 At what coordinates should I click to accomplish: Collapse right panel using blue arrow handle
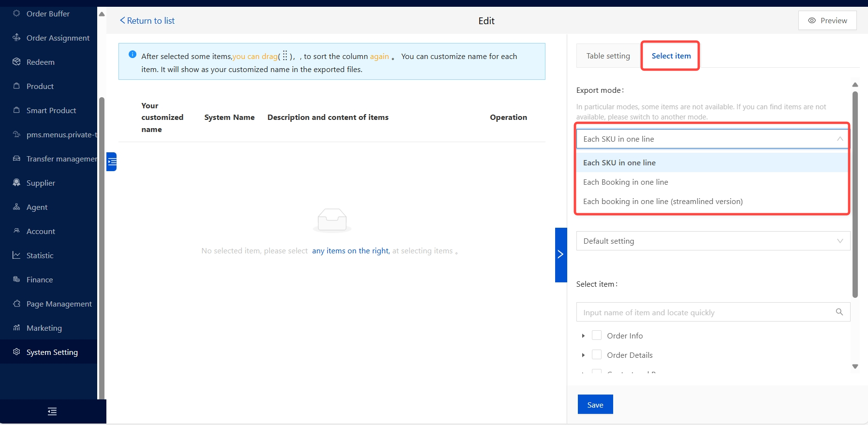point(560,254)
